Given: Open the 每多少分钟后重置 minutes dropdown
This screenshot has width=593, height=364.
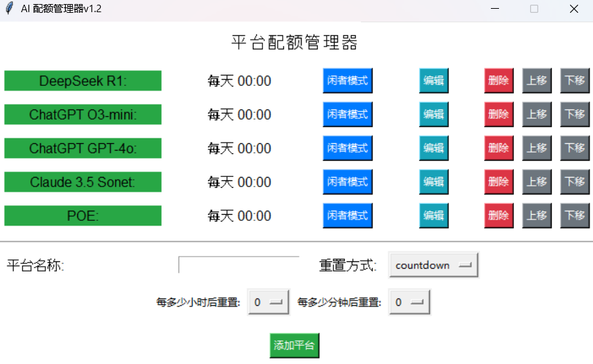Looking at the screenshot, I should (410, 302).
